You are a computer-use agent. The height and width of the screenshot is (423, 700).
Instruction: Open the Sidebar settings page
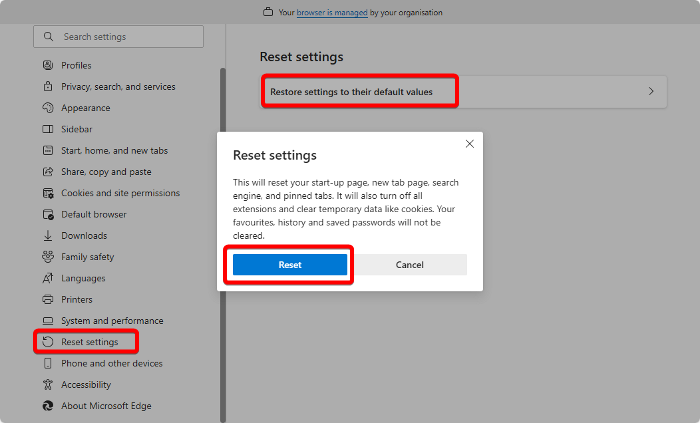pyautogui.click(x=76, y=129)
